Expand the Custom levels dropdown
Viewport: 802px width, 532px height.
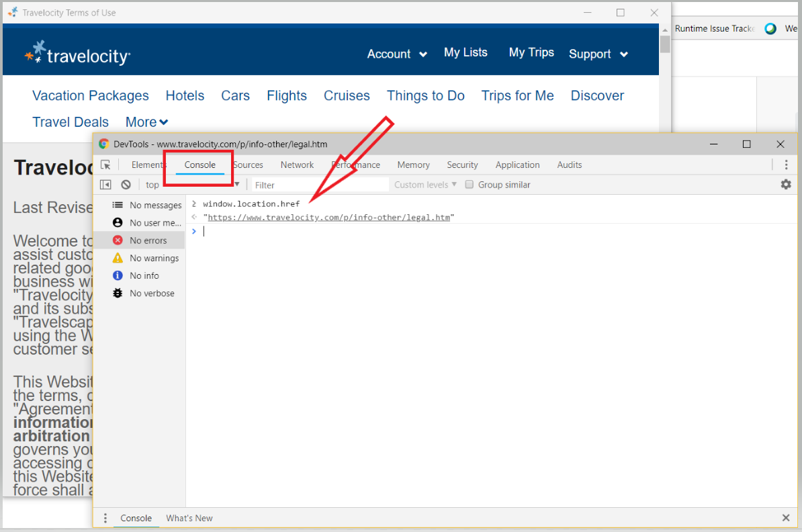coord(425,185)
